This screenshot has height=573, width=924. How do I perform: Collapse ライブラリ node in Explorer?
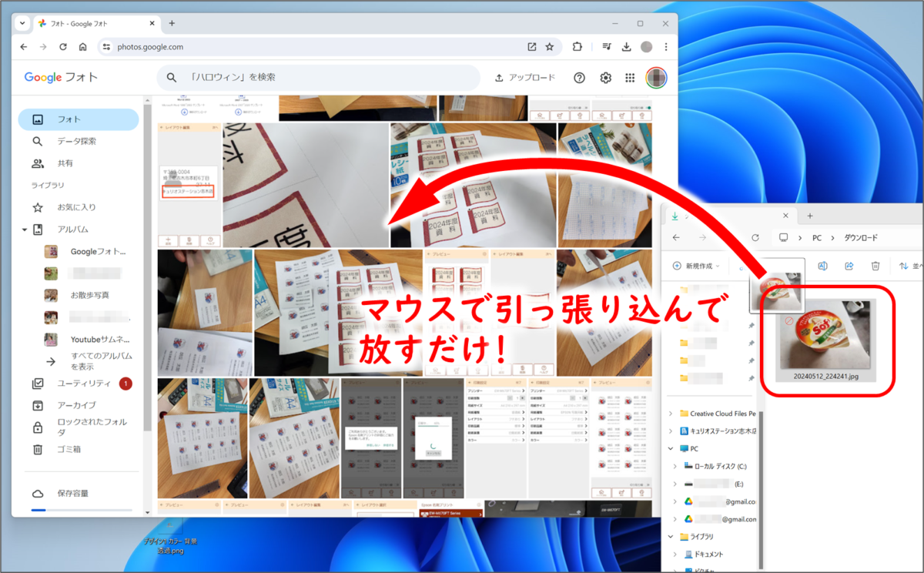tap(672, 536)
